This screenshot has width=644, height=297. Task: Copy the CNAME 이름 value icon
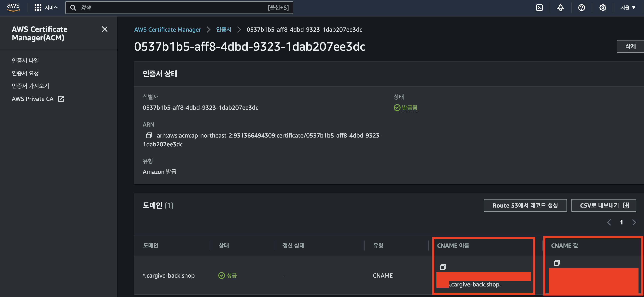point(443,267)
